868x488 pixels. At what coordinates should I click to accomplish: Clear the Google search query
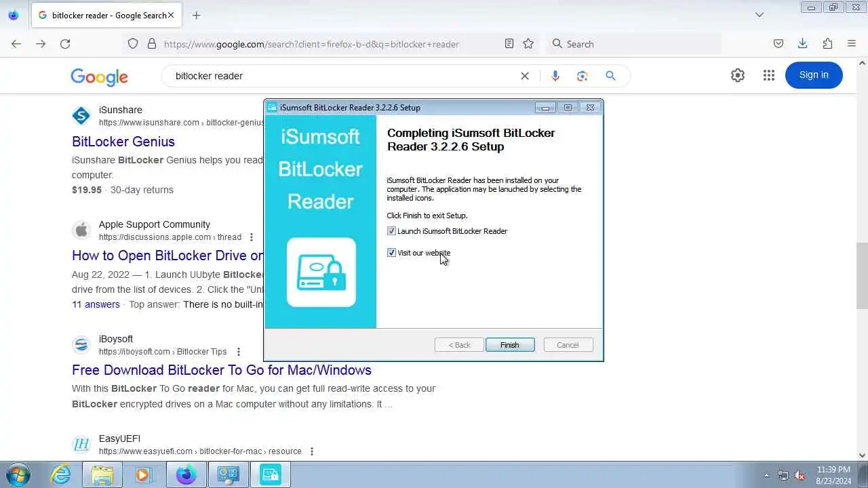coord(525,76)
